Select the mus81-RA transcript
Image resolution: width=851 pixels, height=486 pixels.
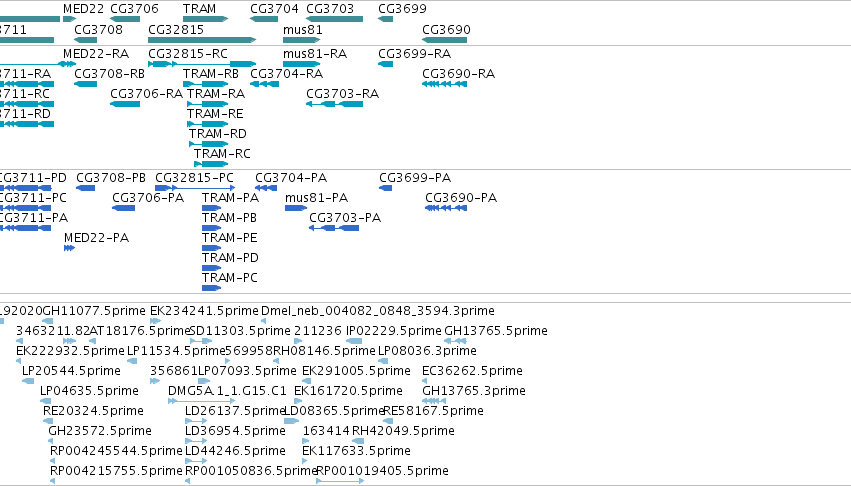click(302, 64)
